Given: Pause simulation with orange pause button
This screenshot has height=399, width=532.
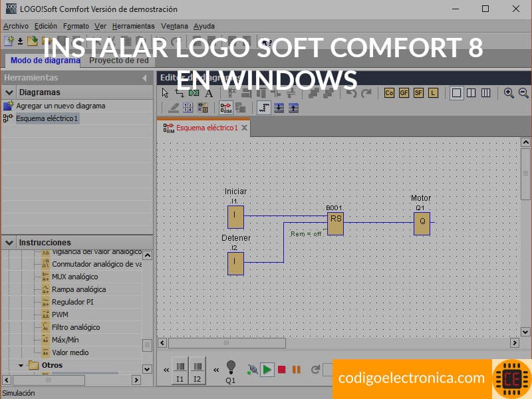Looking at the screenshot, I should pos(297,370).
